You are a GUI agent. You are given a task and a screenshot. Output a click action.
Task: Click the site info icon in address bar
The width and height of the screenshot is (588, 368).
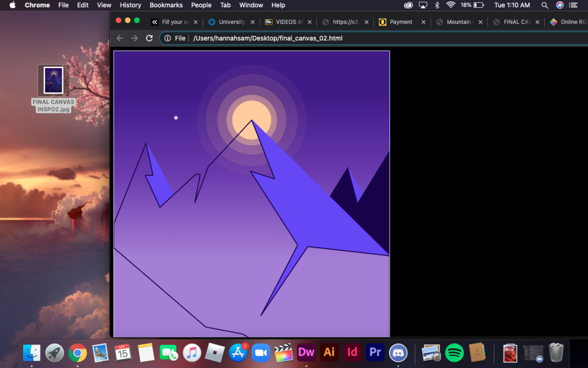[168, 38]
